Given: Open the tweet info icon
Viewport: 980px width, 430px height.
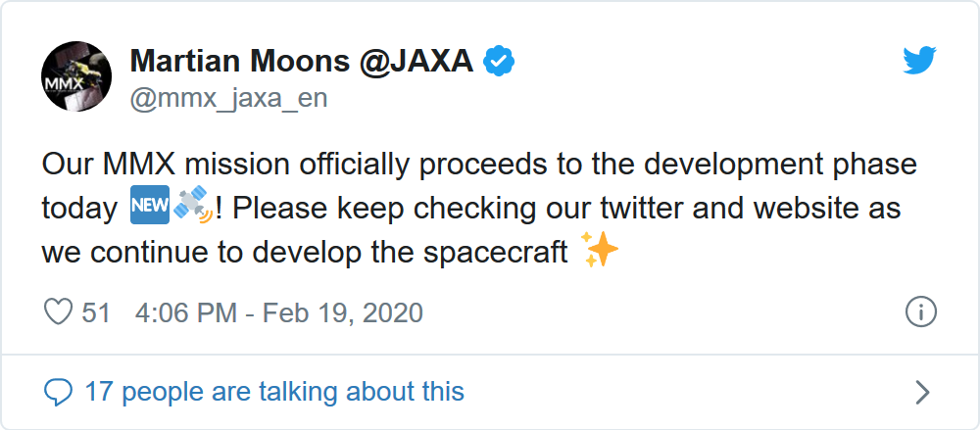Looking at the screenshot, I should coord(920,312).
